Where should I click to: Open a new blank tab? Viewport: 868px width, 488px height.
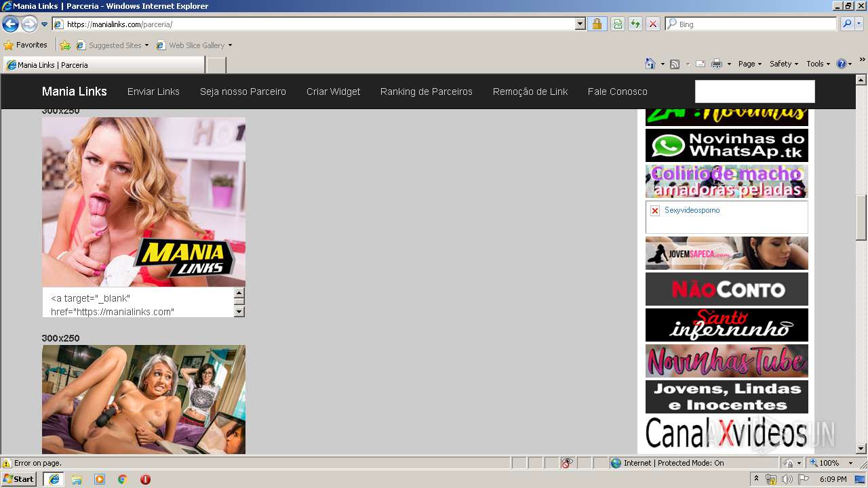pyautogui.click(x=216, y=65)
